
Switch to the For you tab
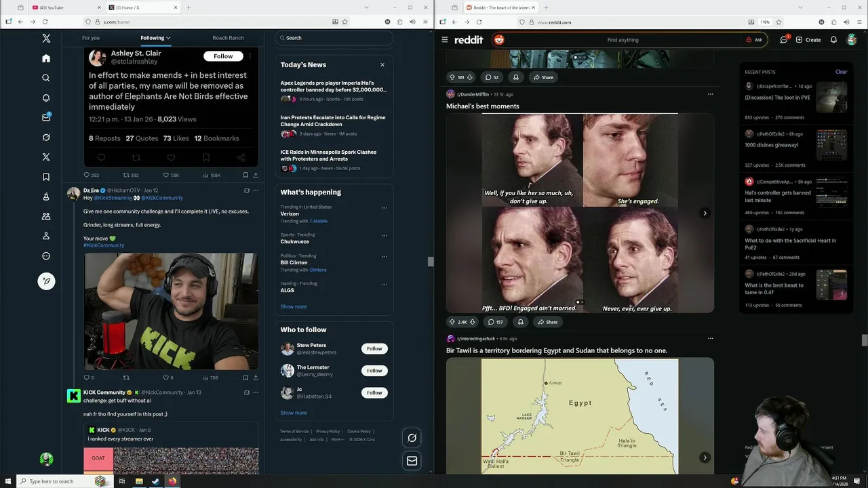[91, 38]
